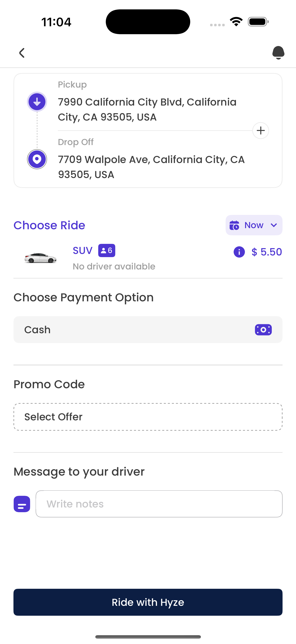Viewport: 296px width, 644px height.
Task: Tap the pickup down-arrow marker icon
Action: coord(37,102)
